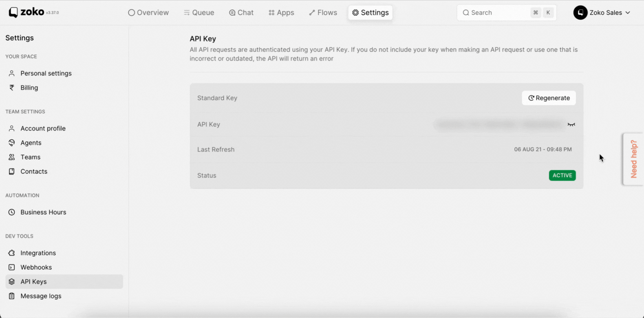The height and width of the screenshot is (318, 644).
Task: Click the Standard Key label
Action: point(217,98)
